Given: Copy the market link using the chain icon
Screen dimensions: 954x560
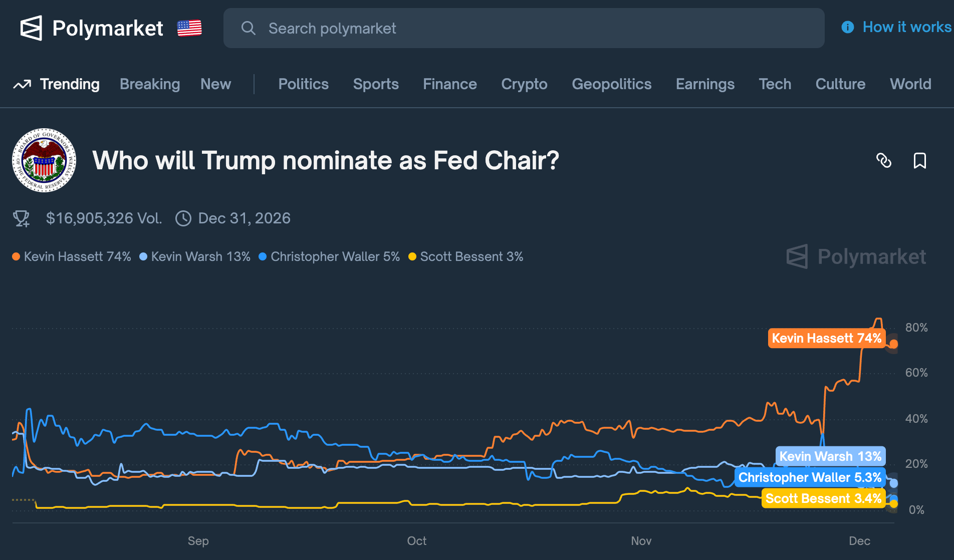Looking at the screenshot, I should coord(885,161).
